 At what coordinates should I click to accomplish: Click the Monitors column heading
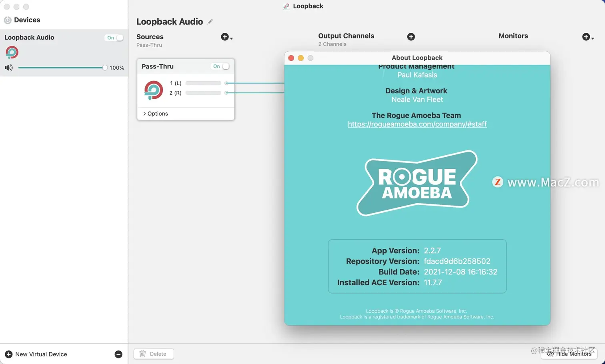pyautogui.click(x=513, y=36)
